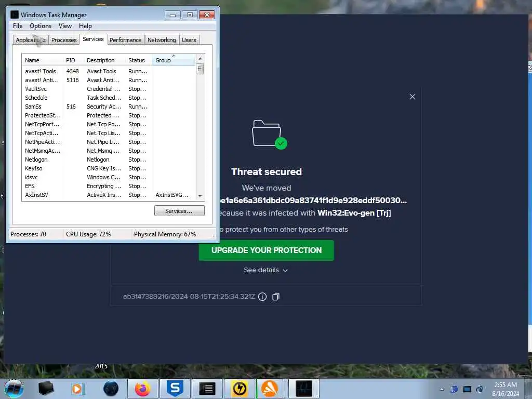Image resolution: width=532 pixels, height=399 pixels.
Task: Switch to the Users tab
Action: click(189, 40)
